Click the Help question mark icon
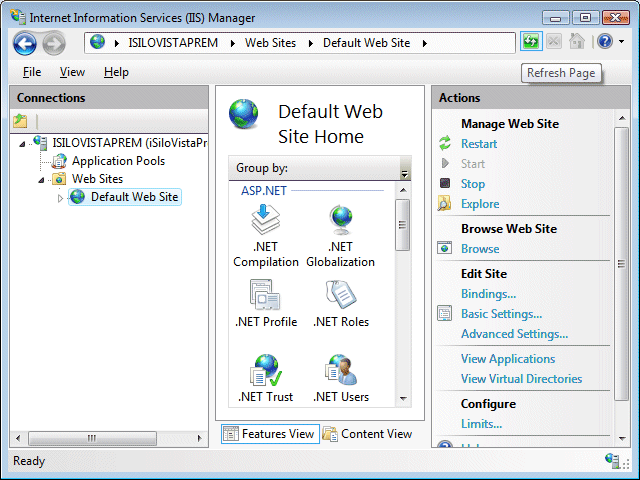 (x=604, y=42)
